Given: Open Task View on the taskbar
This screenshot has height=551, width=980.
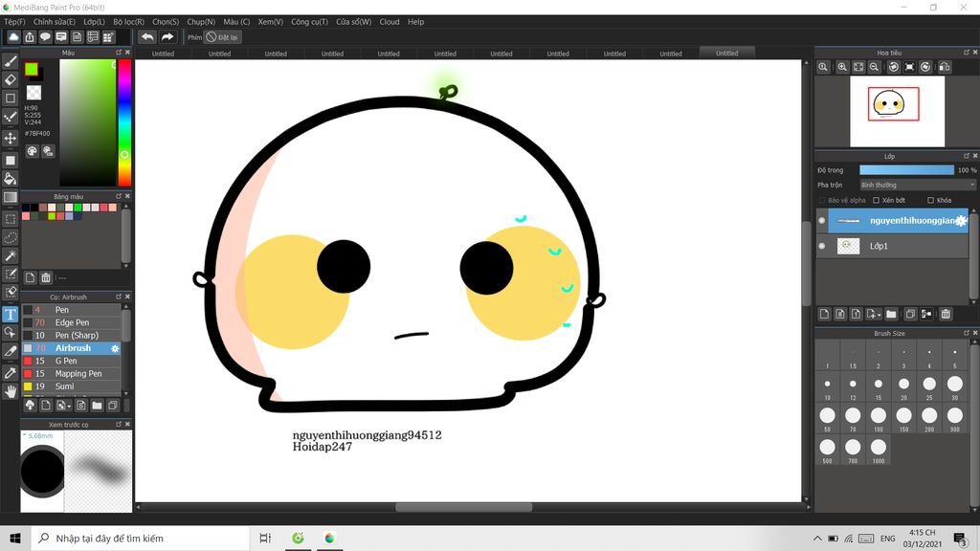Looking at the screenshot, I should coord(265,538).
